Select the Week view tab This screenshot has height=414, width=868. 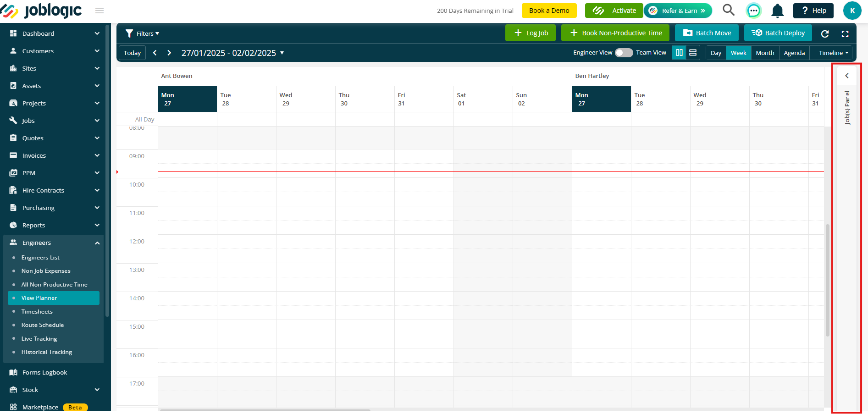[x=738, y=53]
